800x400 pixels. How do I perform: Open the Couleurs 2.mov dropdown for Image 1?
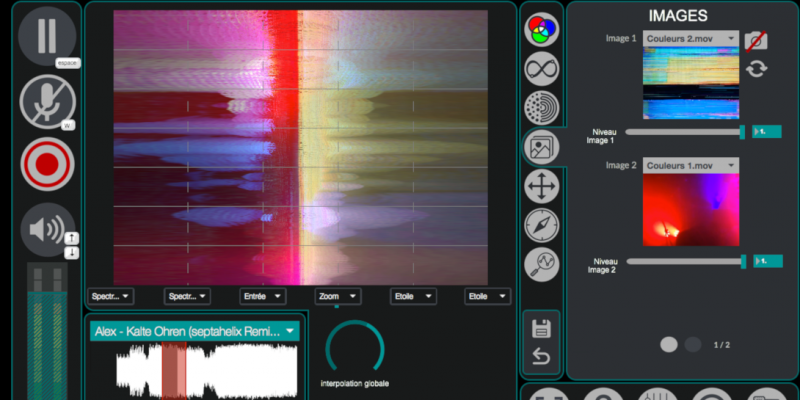tap(690, 39)
